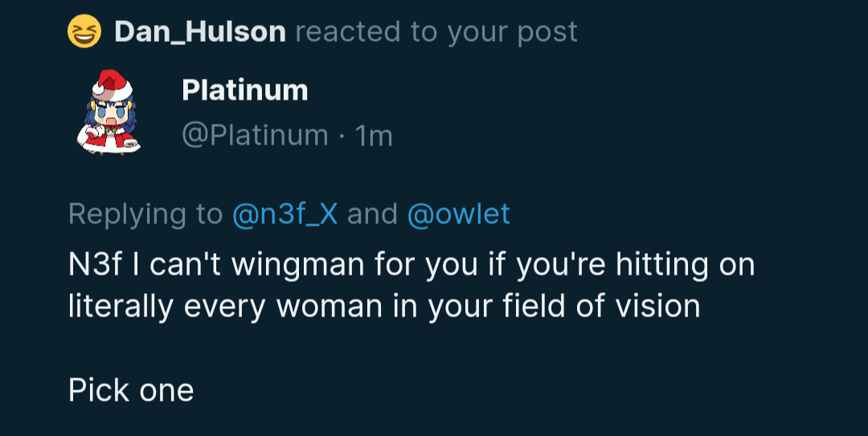
Task: Click "hitting on" in the post's first line
Action: 686,264
